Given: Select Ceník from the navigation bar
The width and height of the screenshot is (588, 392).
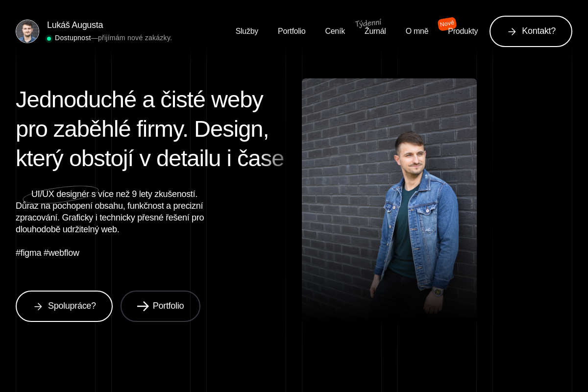Looking at the screenshot, I should tap(335, 31).
